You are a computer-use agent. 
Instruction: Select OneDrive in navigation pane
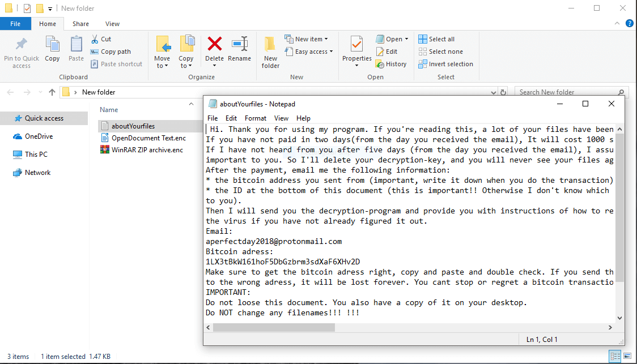coord(39,136)
